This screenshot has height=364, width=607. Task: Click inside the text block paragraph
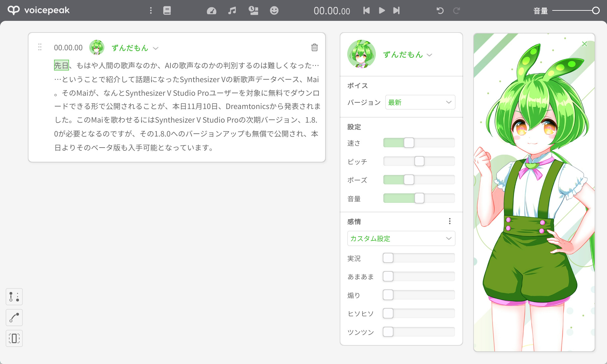(187, 106)
